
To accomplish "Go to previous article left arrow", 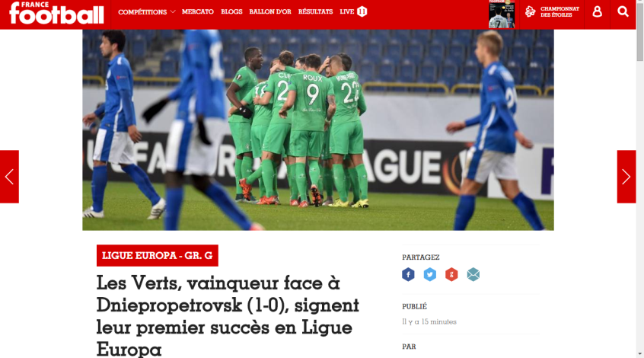I will pyautogui.click(x=9, y=177).
